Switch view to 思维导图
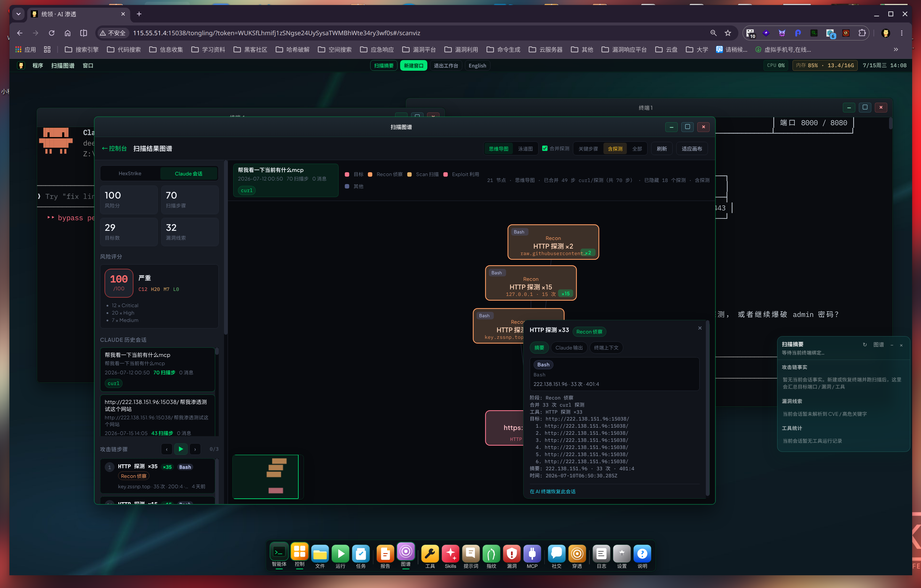This screenshot has height=588, width=921. pyautogui.click(x=498, y=149)
